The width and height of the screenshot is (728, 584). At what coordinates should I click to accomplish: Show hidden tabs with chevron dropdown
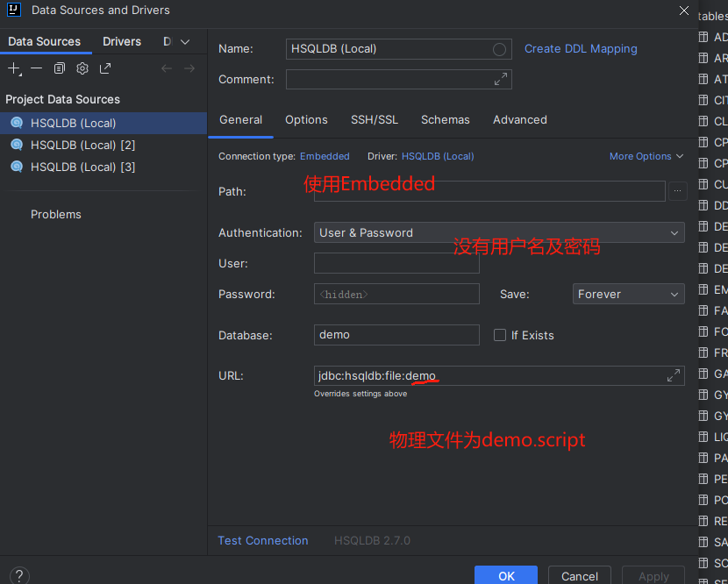pyautogui.click(x=185, y=42)
